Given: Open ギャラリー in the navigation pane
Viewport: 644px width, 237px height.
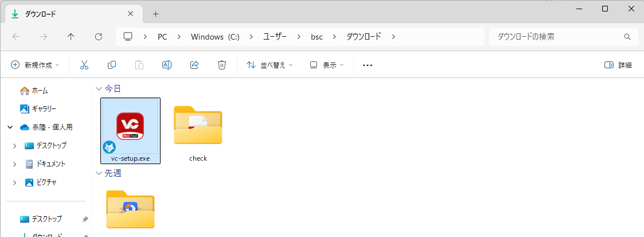Looking at the screenshot, I should pos(38,109).
